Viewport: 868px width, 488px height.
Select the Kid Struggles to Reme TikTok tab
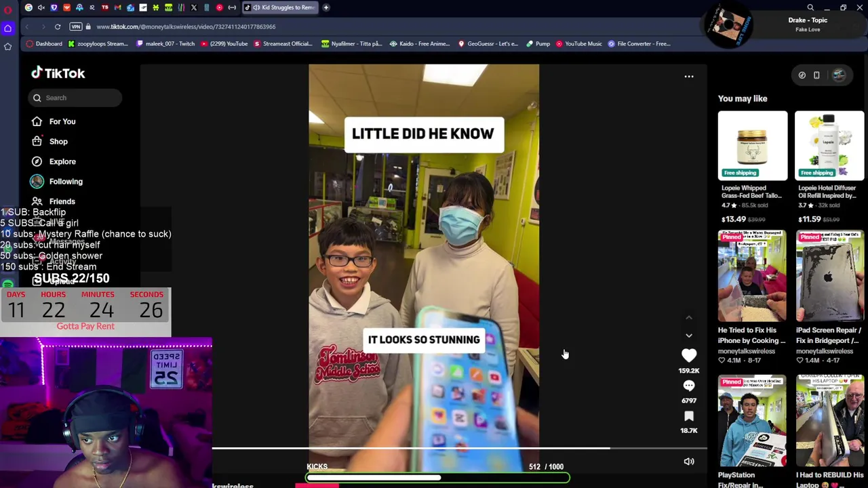(x=281, y=7)
